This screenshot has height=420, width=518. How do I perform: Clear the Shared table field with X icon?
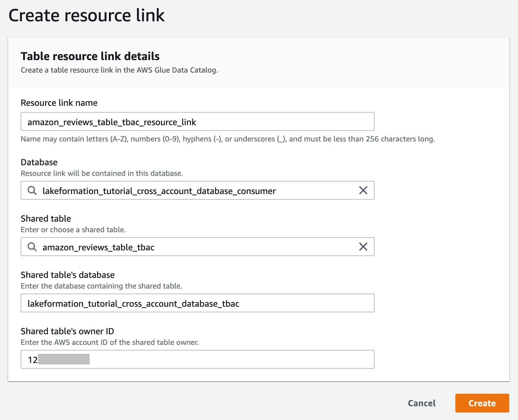[363, 247]
